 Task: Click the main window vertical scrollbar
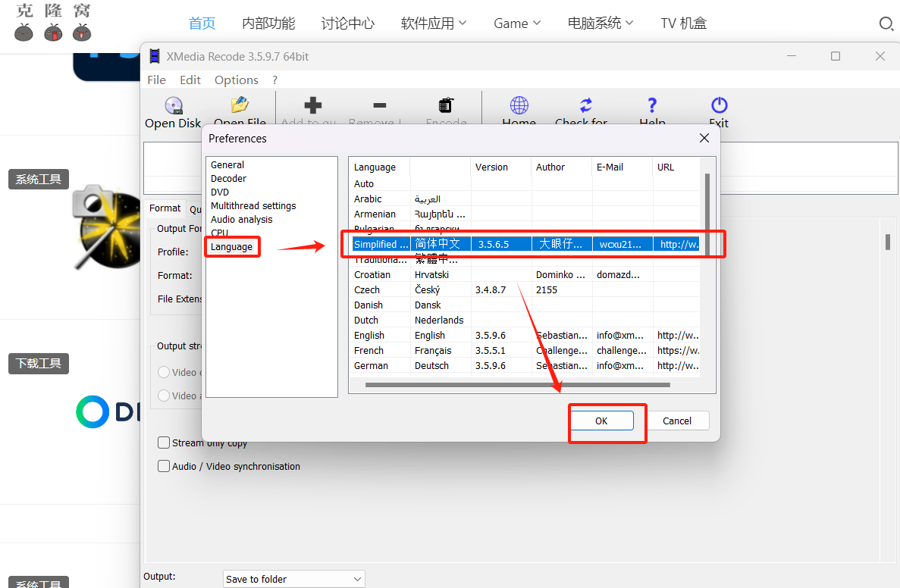(887, 242)
